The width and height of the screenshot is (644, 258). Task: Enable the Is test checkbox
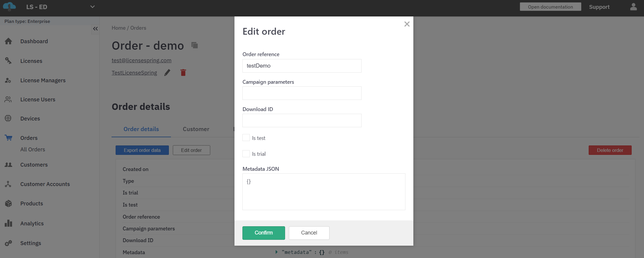246,138
